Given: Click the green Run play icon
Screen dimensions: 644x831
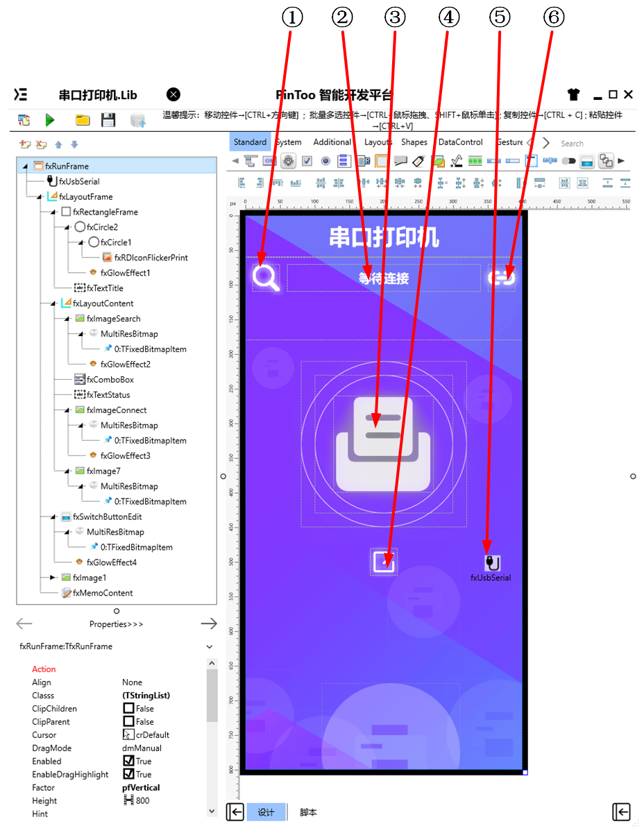Looking at the screenshot, I should (50, 120).
